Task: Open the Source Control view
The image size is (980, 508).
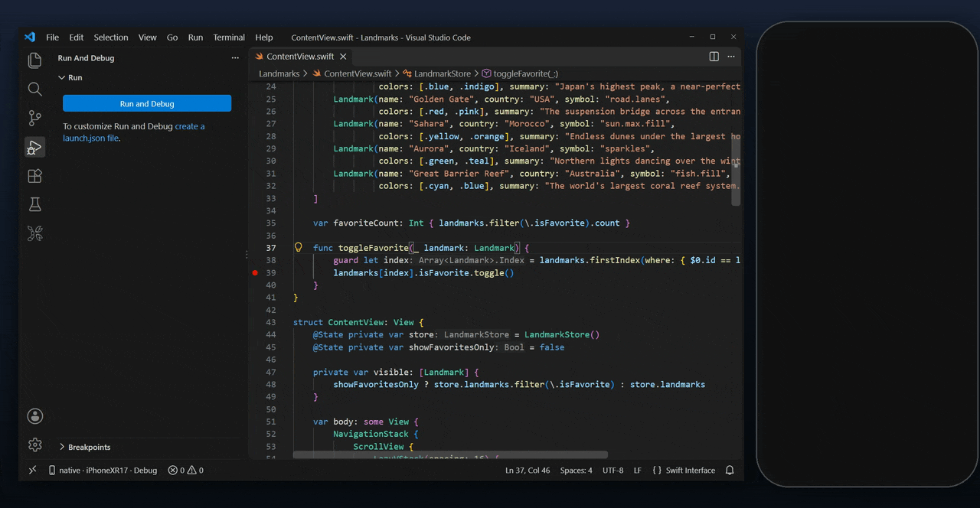Action: pyautogui.click(x=34, y=118)
